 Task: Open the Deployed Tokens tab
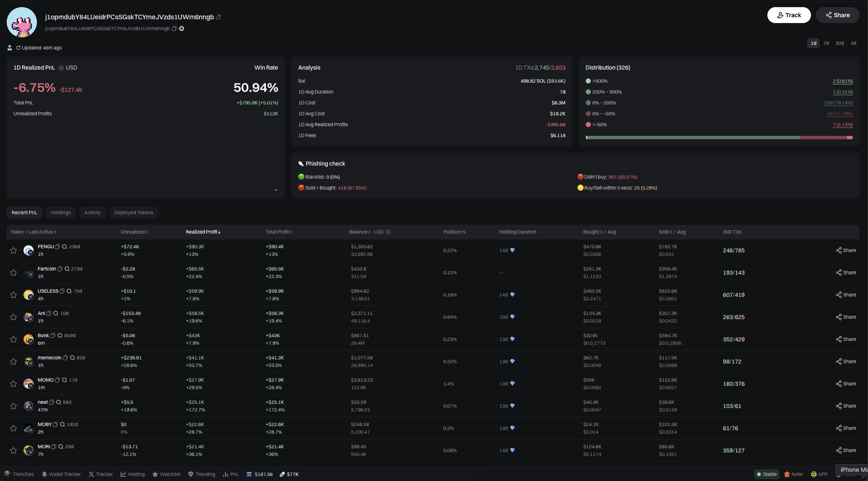(x=133, y=213)
